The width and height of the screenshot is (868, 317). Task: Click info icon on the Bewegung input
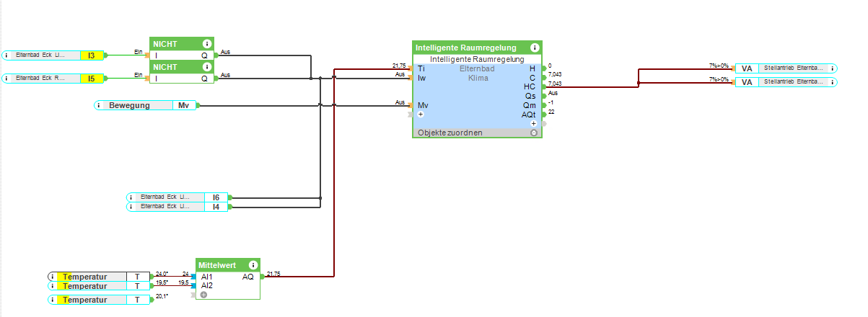click(x=100, y=105)
